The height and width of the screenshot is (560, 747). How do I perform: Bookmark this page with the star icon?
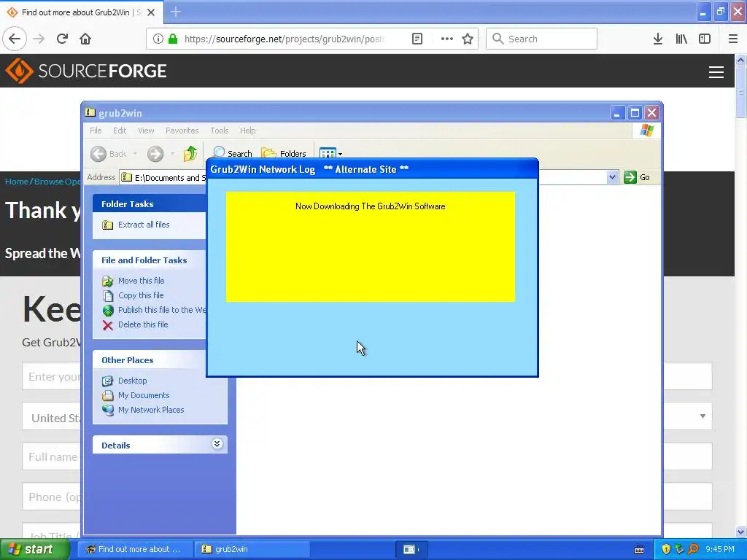pos(468,39)
